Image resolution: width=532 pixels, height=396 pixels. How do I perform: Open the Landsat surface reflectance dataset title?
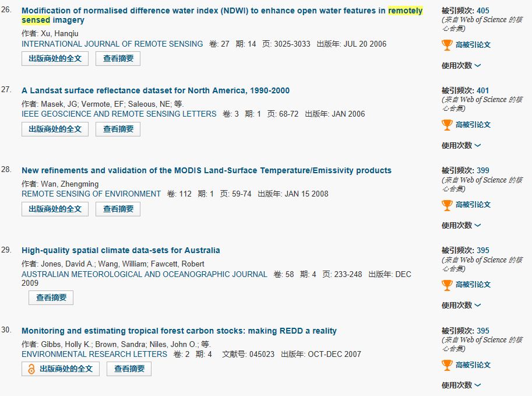(156, 90)
